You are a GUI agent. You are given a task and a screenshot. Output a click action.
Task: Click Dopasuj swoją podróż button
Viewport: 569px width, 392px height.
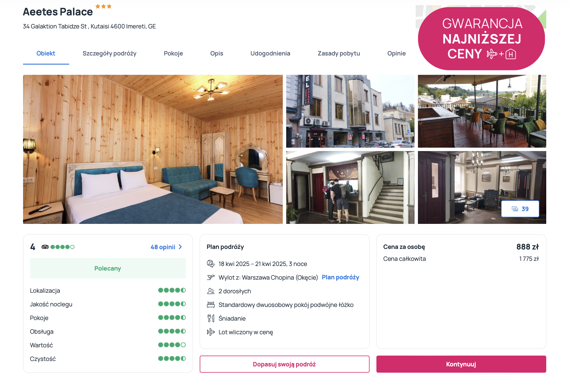click(284, 364)
